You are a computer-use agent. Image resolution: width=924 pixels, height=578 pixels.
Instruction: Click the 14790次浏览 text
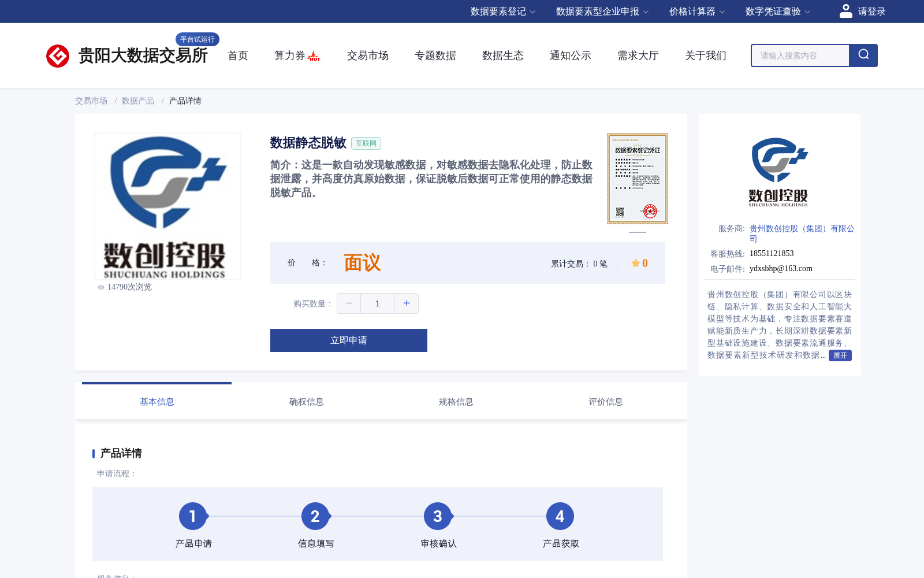tap(129, 287)
